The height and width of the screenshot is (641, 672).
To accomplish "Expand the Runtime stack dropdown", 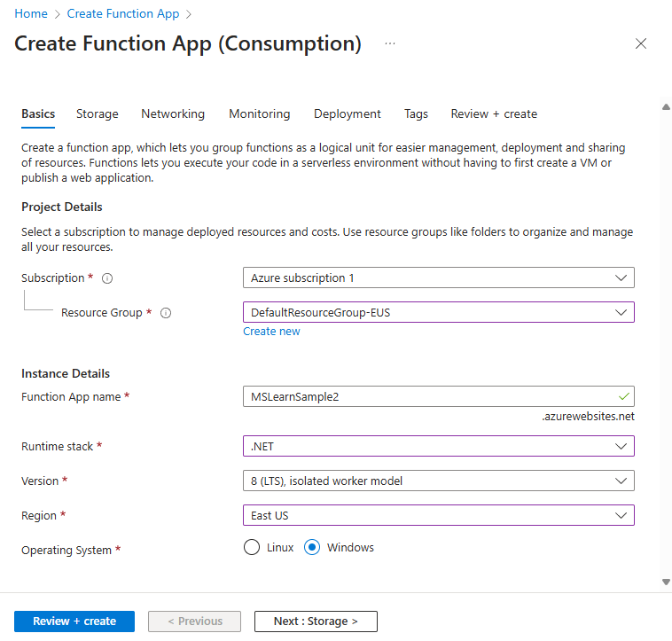I will pos(438,447).
